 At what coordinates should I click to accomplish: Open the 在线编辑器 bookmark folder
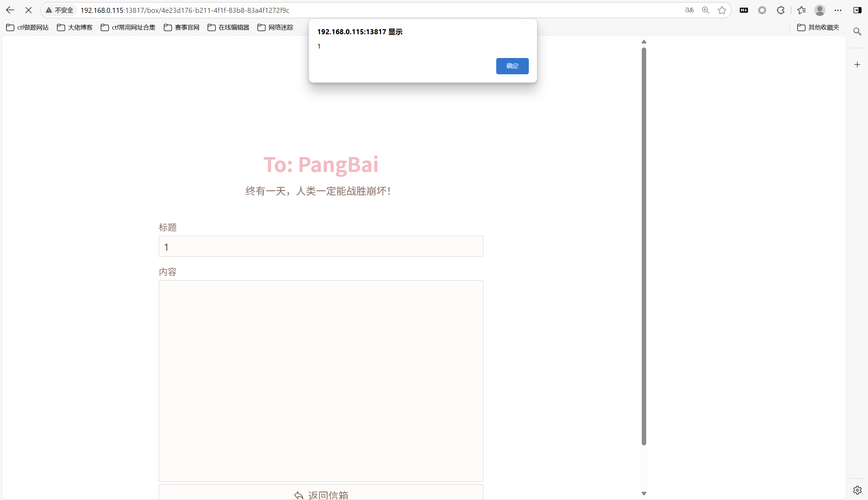click(x=228, y=27)
